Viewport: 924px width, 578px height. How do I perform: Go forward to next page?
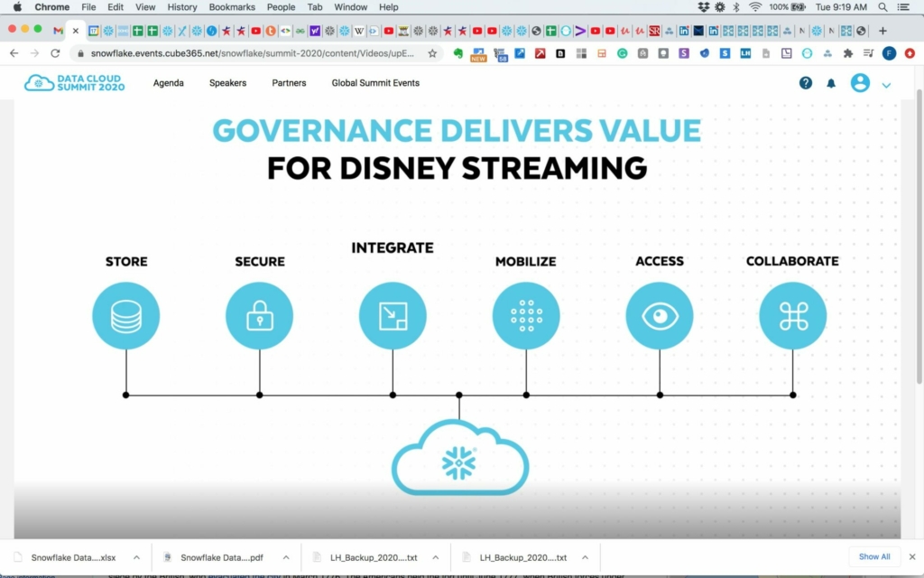[x=35, y=53]
